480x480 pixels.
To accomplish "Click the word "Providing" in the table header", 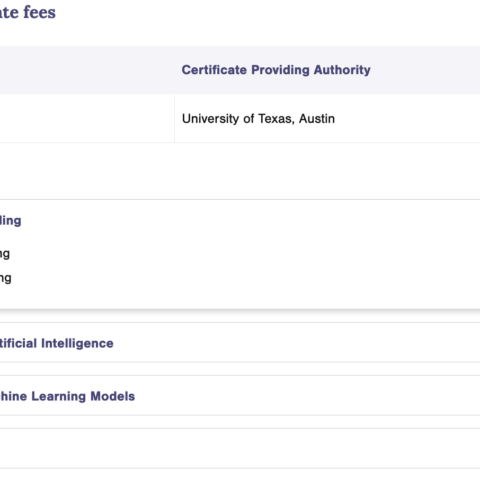I will tap(280, 70).
